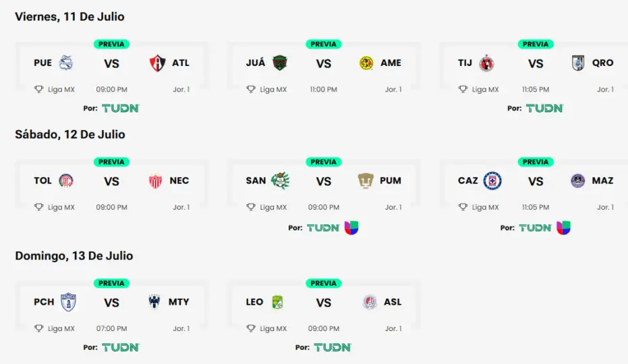The image size is (628, 364).
Task: Click the Pumas team crest
Action: 366,181
